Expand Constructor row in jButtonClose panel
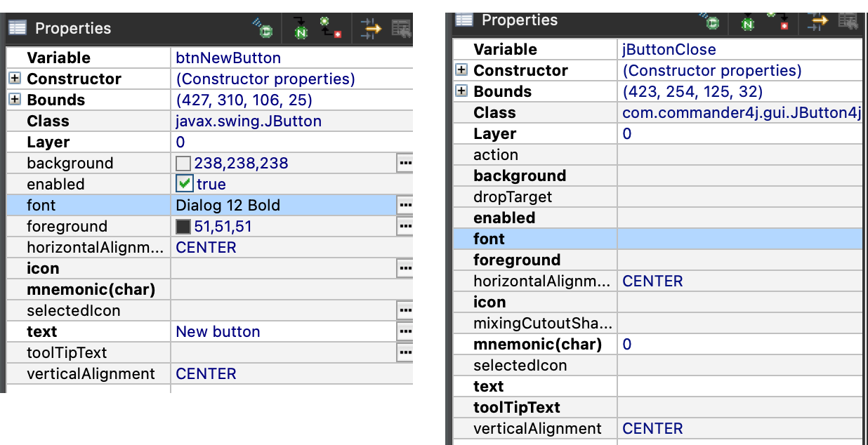Image resolution: width=868 pixels, height=445 pixels. (461, 70)
